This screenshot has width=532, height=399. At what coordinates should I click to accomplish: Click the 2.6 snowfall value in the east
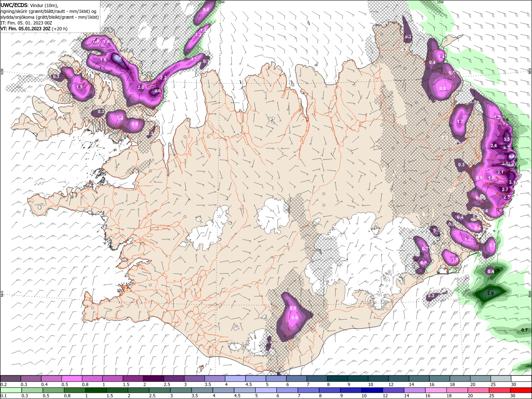(x=494, y=146)
